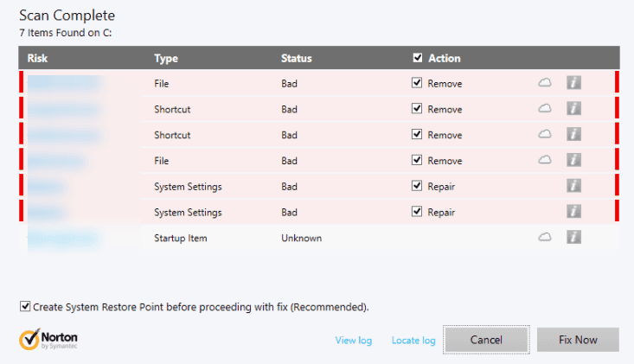Toggle the Action header select-all checkbox
The width and height of the screenshot is (634, 364).
418,58
